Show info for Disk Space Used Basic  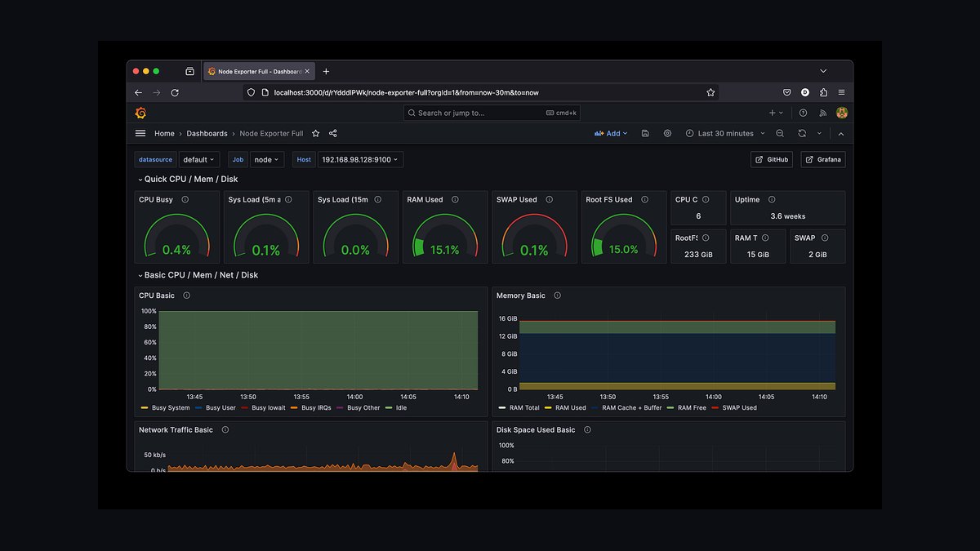[587, 429]
